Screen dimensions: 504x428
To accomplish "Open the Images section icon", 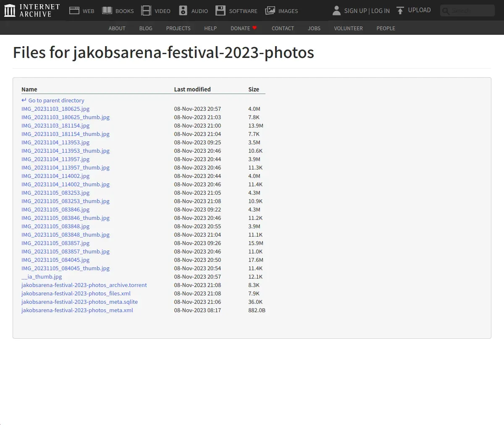I will [x=270, y=10].
